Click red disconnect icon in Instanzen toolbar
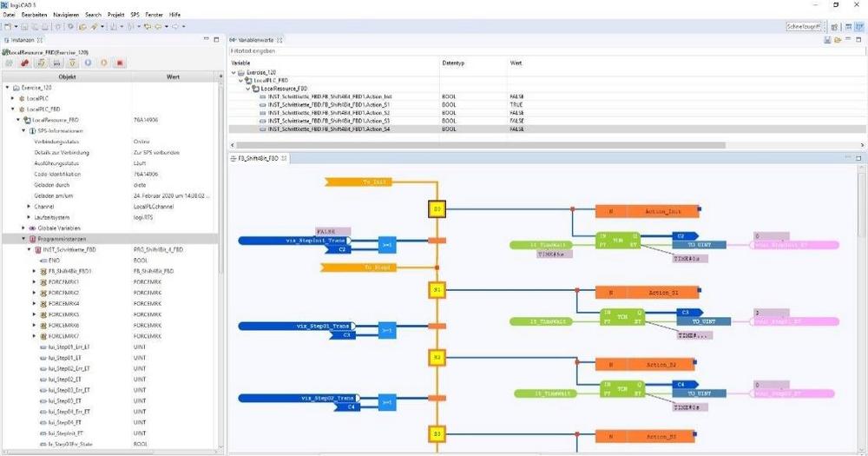The width and height of the screenshot is (868, 456). click(x=24, y=63)
